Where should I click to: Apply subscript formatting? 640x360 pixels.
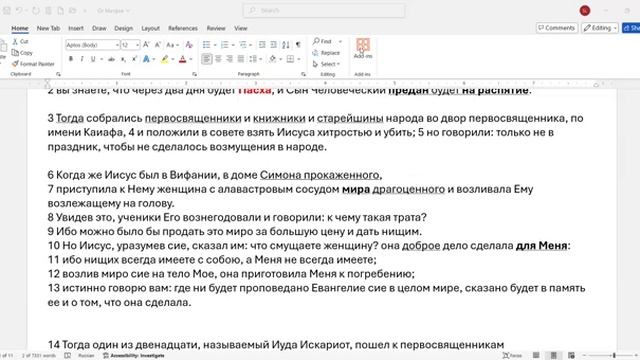point(123,59)
